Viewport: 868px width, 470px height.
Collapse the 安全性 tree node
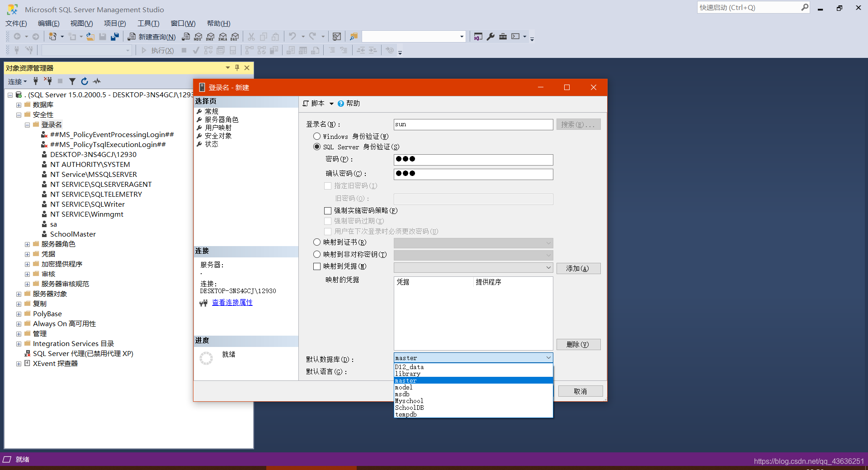[x=19, y=115]
